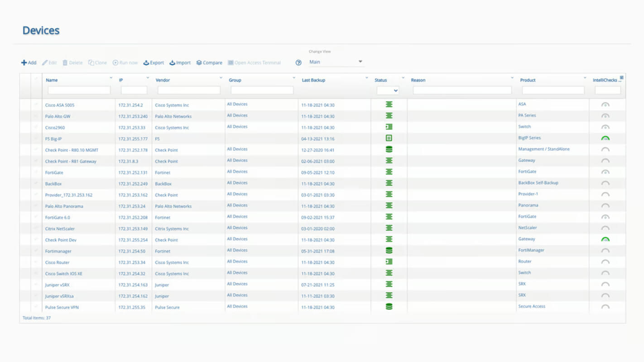Check the row checkbox for Citrix NetScaler
The image size is (644, 362).
tap(36, 228)
